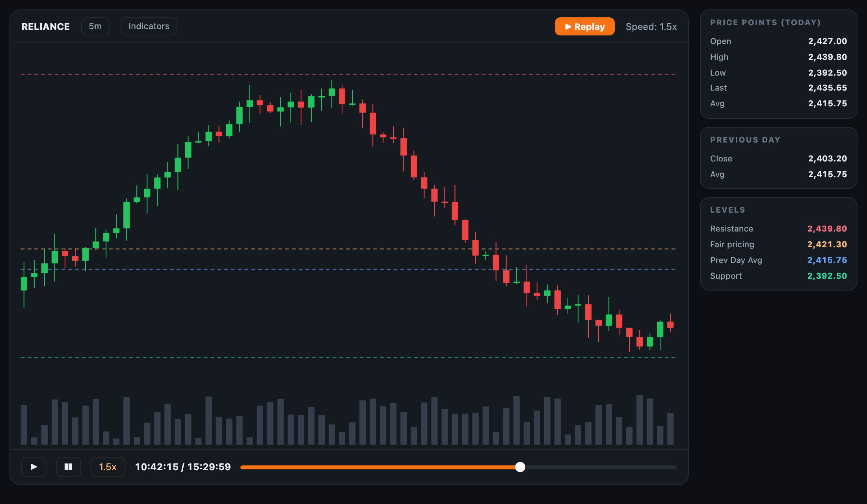The image size is (867, 504).
Task: Click the green dashed support line on chart
Action: pos(348,357)
